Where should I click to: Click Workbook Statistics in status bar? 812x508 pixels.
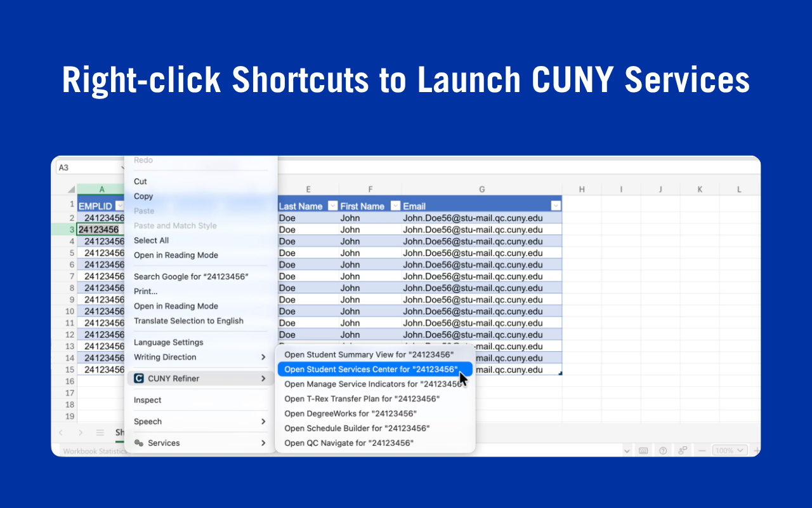pyautogui.click(x=95, y=451)
